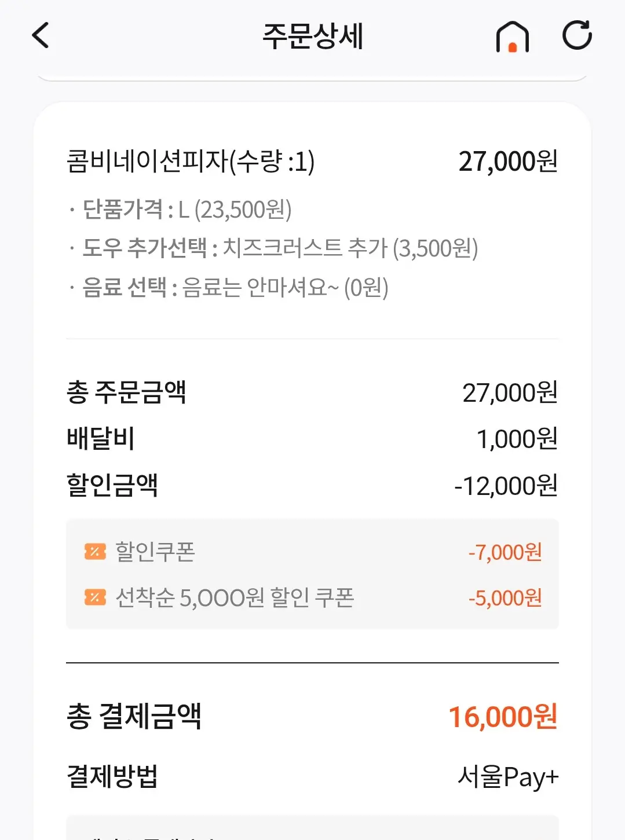Go to home via house icon
This screenshot has height=840, width=625.
[x=512, y=36]
